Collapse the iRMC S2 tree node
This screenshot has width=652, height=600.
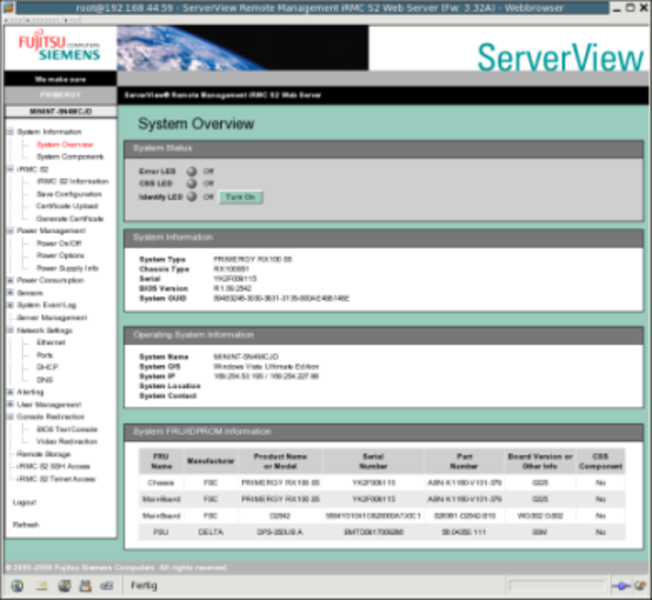(11, 169)
